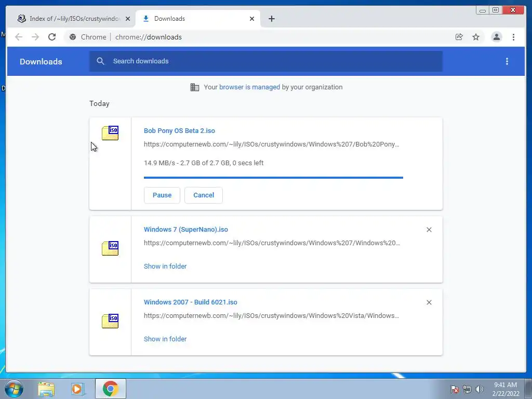The height and width of the screenshot is (399, 532).
Task: Reload the downloads page
Action: [x=52, y=37]
